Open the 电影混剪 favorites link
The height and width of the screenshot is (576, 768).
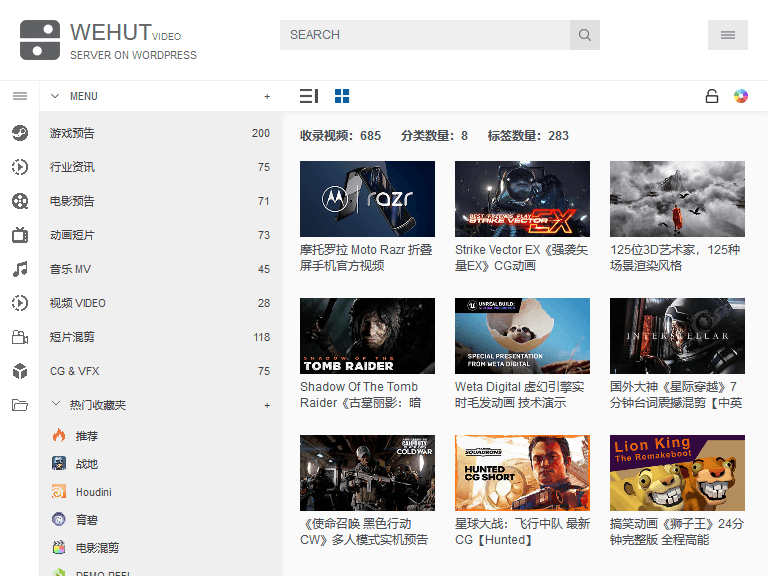click(x=97, y=548)
